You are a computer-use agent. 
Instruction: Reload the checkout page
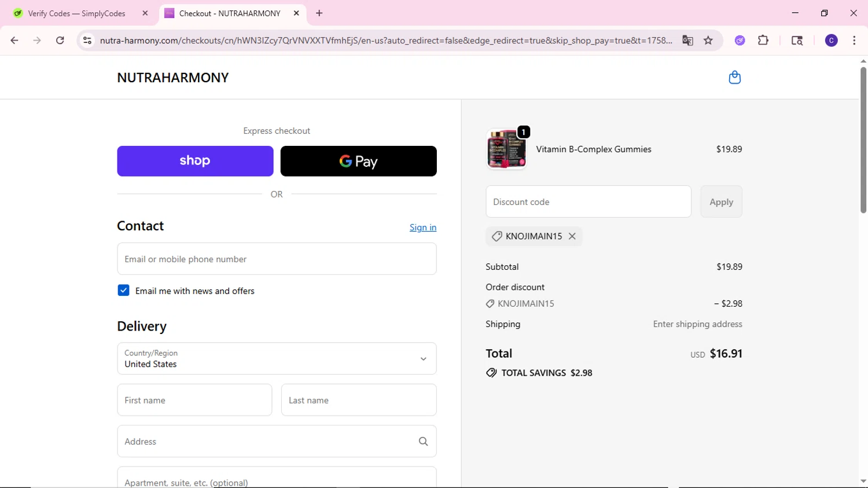point(60,41)
